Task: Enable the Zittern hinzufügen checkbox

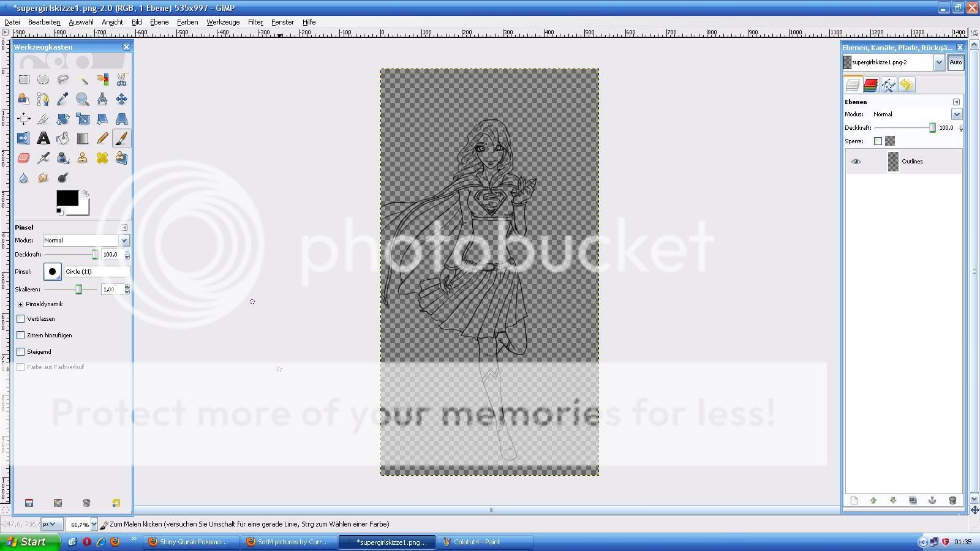Action: pyautogui.click(x=21, y=335)
